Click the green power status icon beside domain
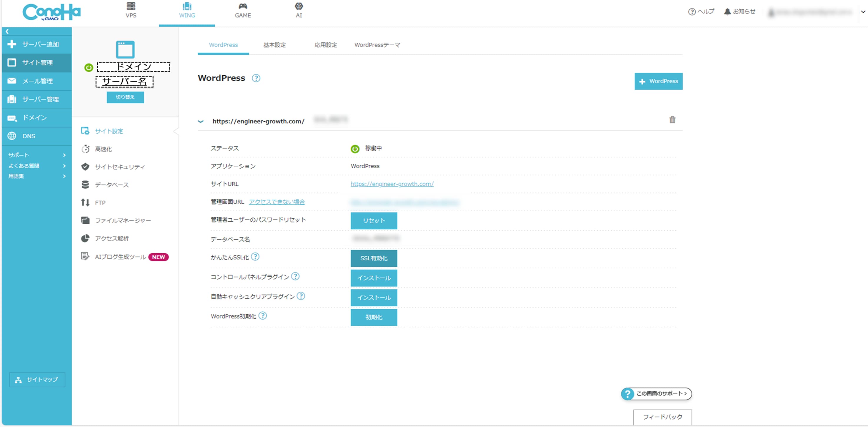Image resolution: width=868 pixels, height=427 pixels. pos(89,67)
